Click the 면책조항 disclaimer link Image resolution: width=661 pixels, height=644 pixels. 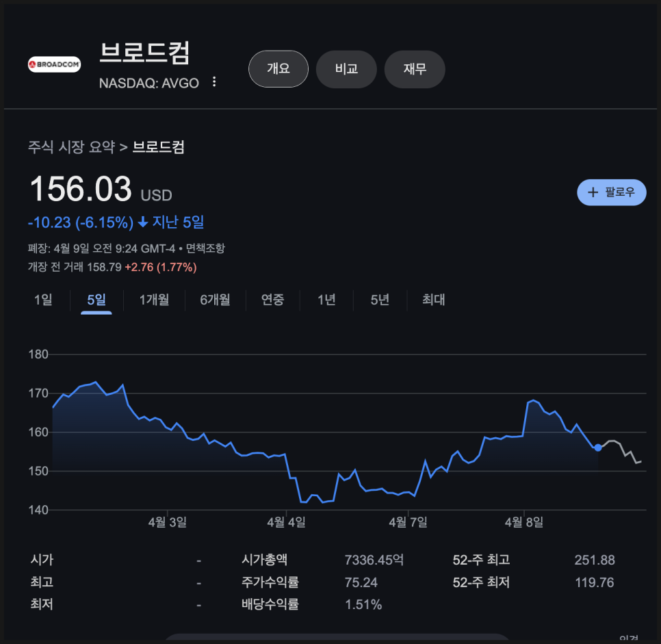(205, 248)
